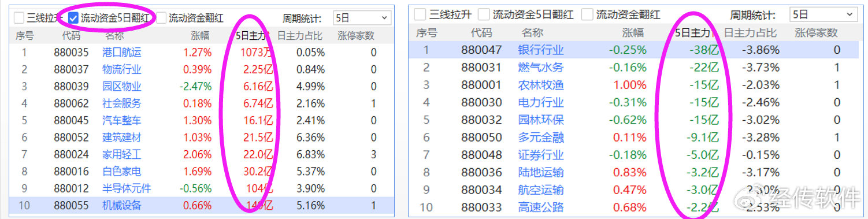
Task: Sort left panel by 涨停家数 header
Action: (356, 36)
